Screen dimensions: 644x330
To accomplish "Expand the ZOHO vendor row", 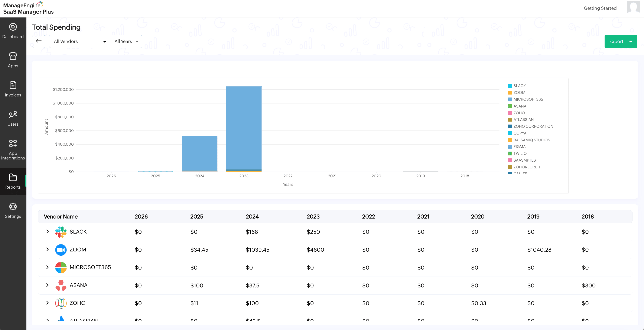I will click(x=48, y=303).
